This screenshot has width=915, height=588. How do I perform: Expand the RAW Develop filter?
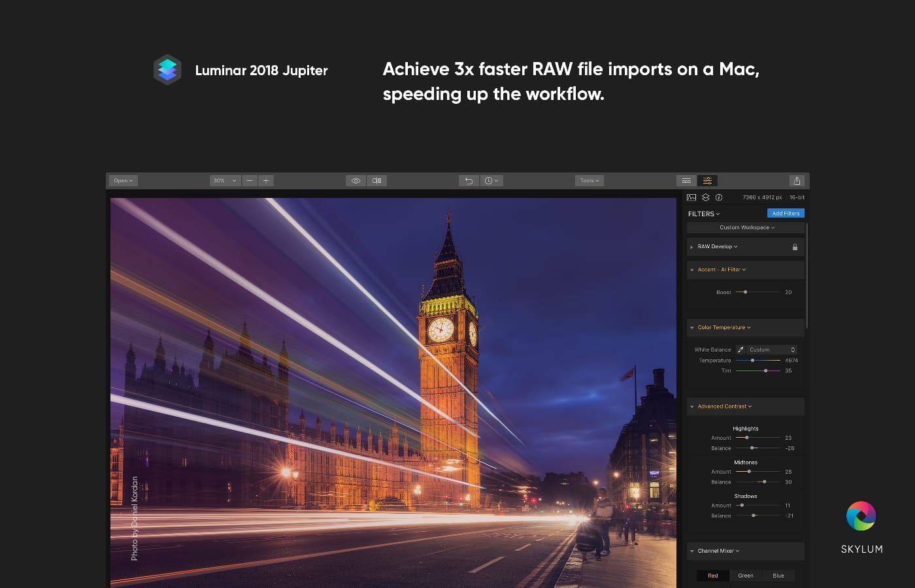coord(692,247)
